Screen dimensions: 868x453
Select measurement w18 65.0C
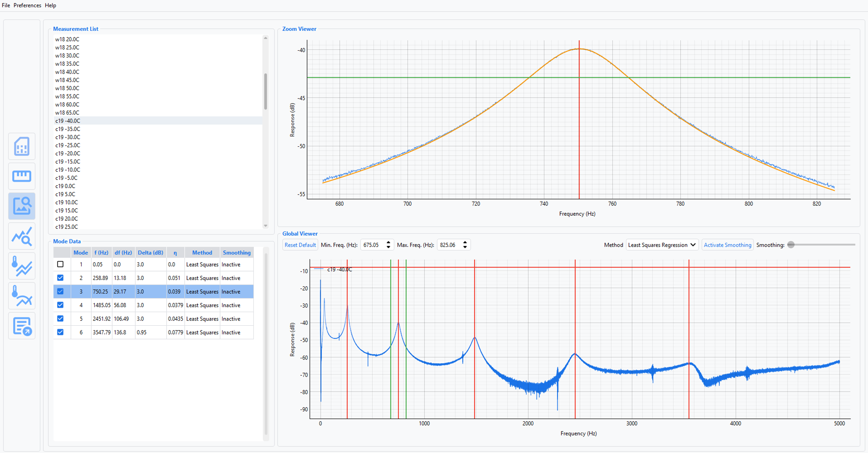[157, 113]
